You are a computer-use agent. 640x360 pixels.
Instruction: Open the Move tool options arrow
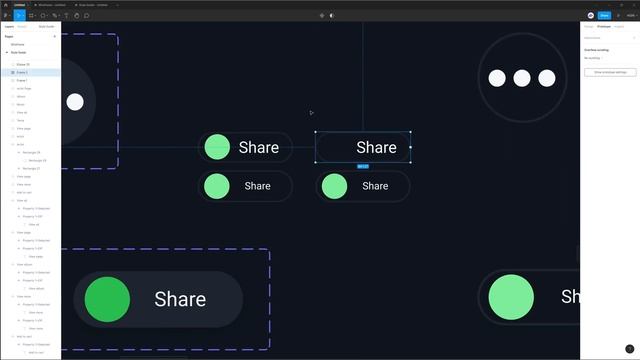tap(23, 16)
